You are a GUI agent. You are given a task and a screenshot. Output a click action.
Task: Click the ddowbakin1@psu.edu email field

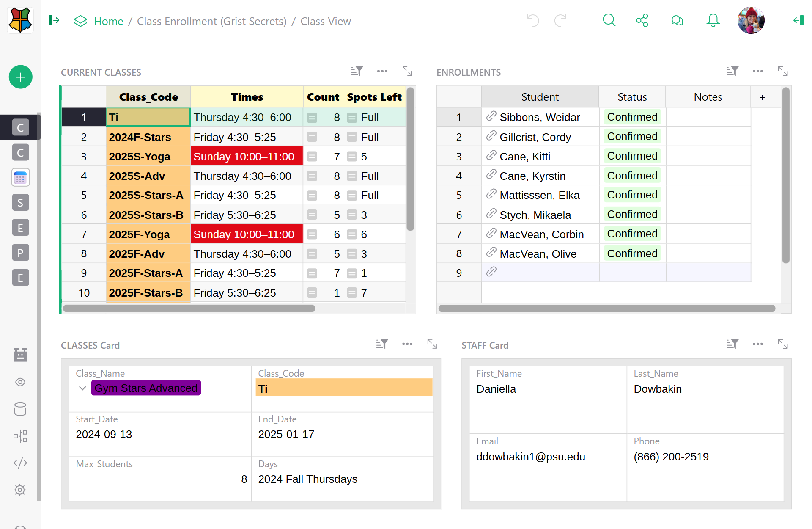tap(548, 457)
